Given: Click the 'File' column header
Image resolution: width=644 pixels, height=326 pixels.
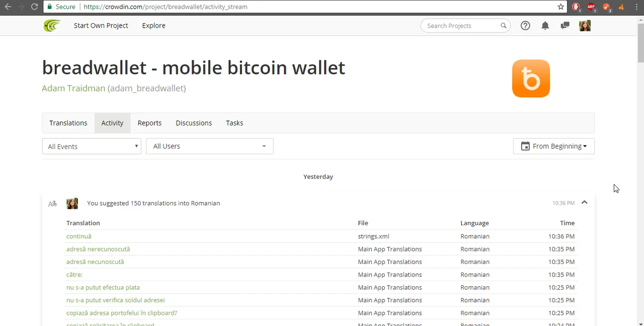Looking at the screenshot, I should 363,223.
